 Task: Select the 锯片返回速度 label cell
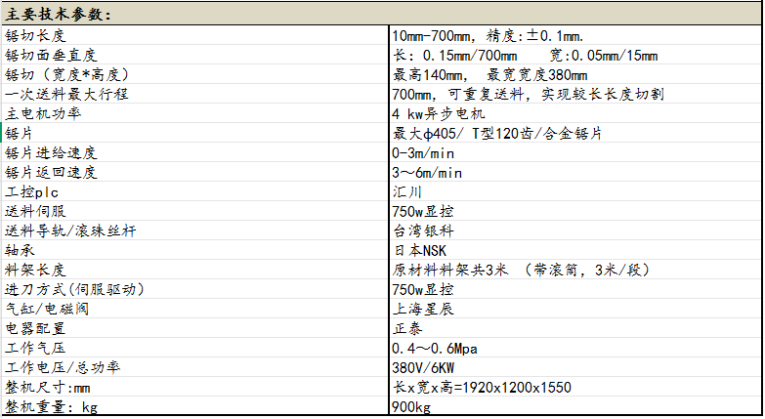50,172
